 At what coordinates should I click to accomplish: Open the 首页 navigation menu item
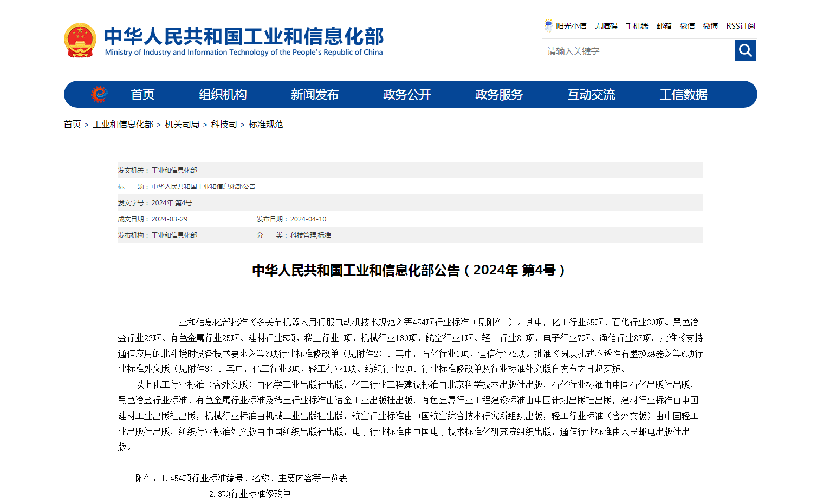142,95
